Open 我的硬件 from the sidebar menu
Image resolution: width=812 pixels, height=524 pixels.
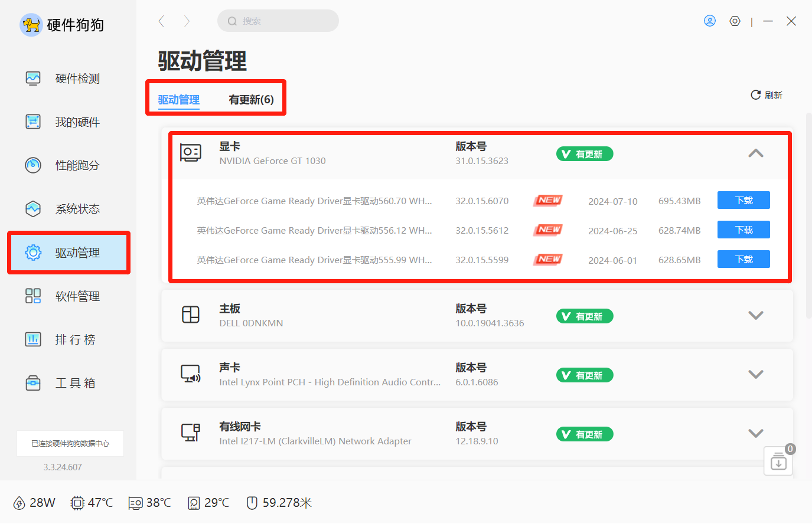(77, 122)
